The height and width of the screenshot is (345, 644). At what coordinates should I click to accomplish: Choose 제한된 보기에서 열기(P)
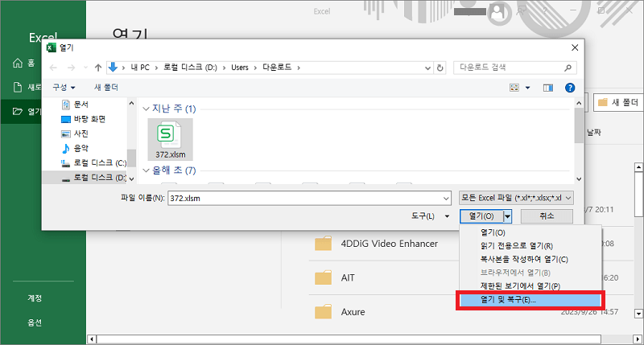(x=530, y=286)
